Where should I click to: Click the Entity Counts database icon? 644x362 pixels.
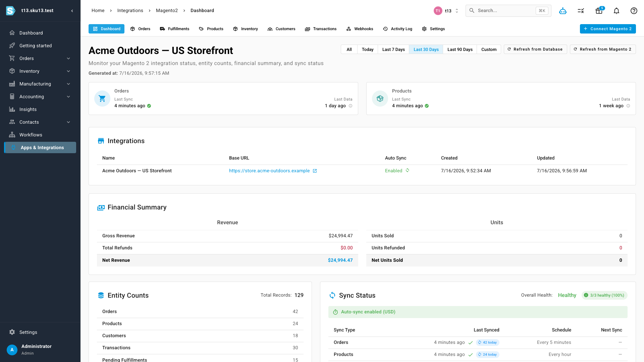(x=101, y=295)
